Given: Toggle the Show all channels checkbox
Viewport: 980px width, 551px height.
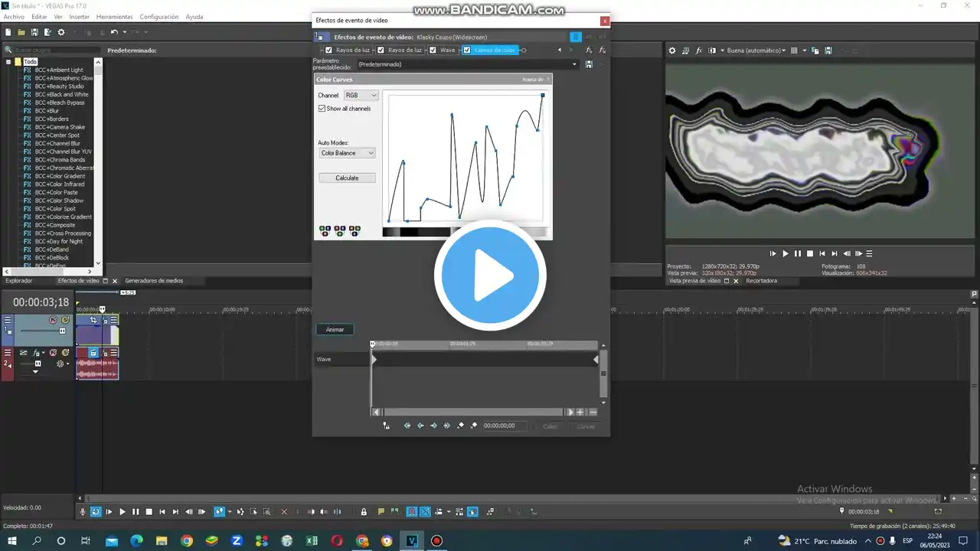Looking at the screenshot, I should coord(322,109).
